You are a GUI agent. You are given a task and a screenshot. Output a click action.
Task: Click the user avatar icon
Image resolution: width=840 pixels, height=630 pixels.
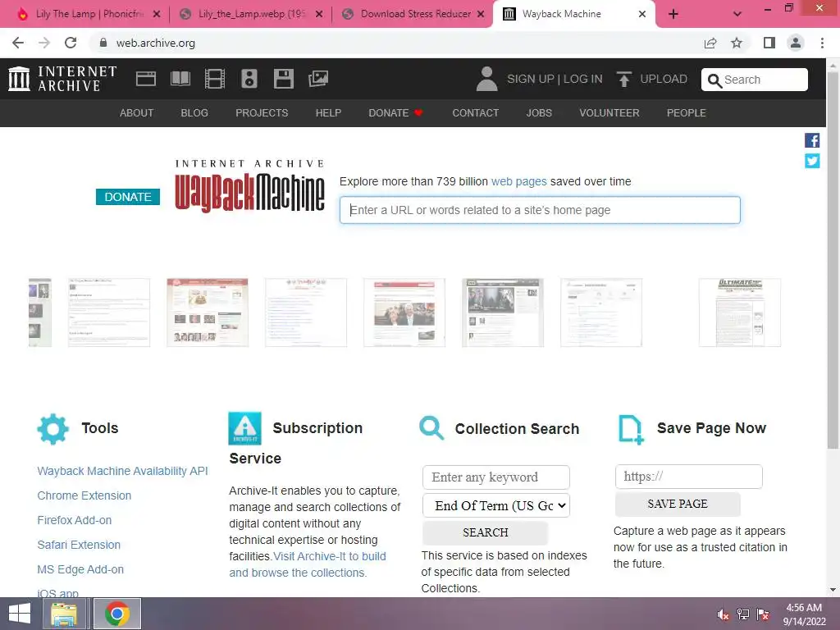[486, 79]
